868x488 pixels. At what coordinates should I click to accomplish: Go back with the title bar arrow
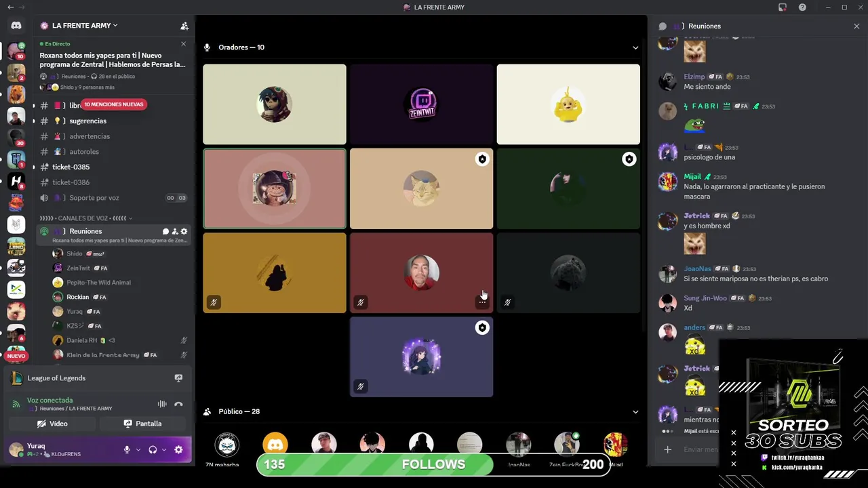click(x=10, y=7)
